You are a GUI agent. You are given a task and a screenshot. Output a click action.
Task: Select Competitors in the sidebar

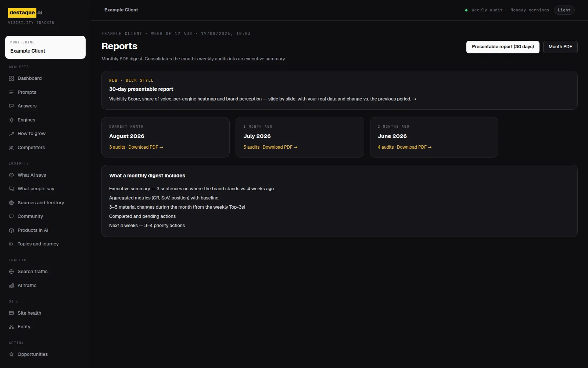[45, 148]
